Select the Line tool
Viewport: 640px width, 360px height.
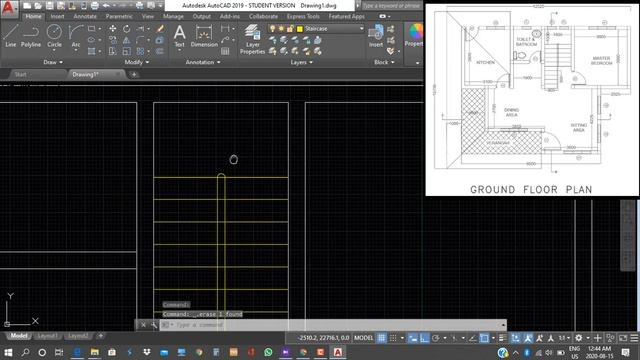pos(10,36)
